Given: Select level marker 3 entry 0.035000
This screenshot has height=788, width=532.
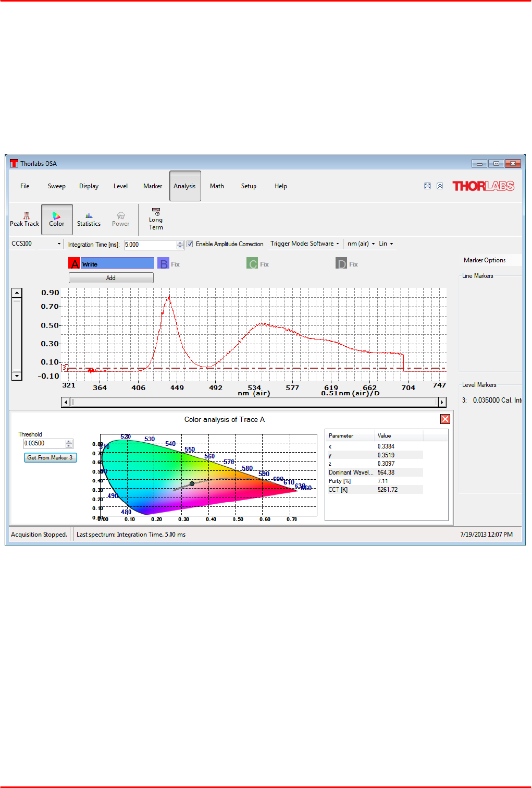Looking at the screenshot, I should 491,400.
